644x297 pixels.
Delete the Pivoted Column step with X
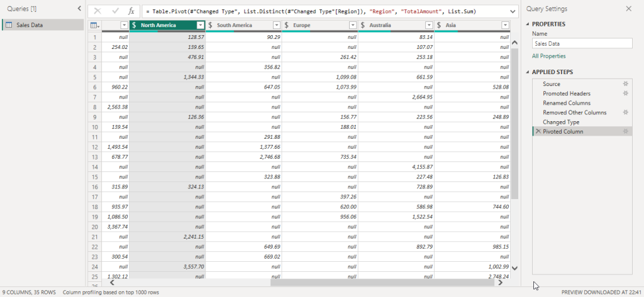pos(538,131)
